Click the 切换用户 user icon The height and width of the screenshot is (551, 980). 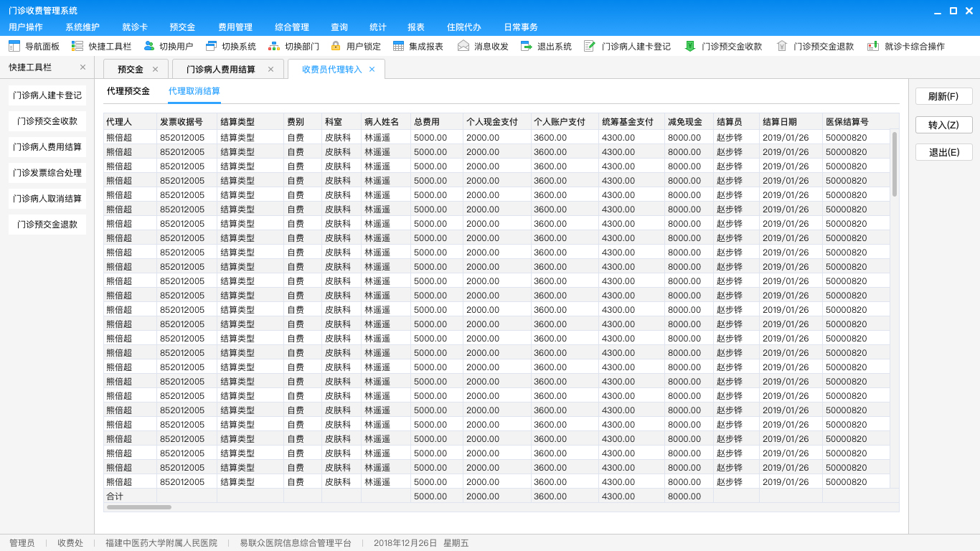(x=149, y=46)
